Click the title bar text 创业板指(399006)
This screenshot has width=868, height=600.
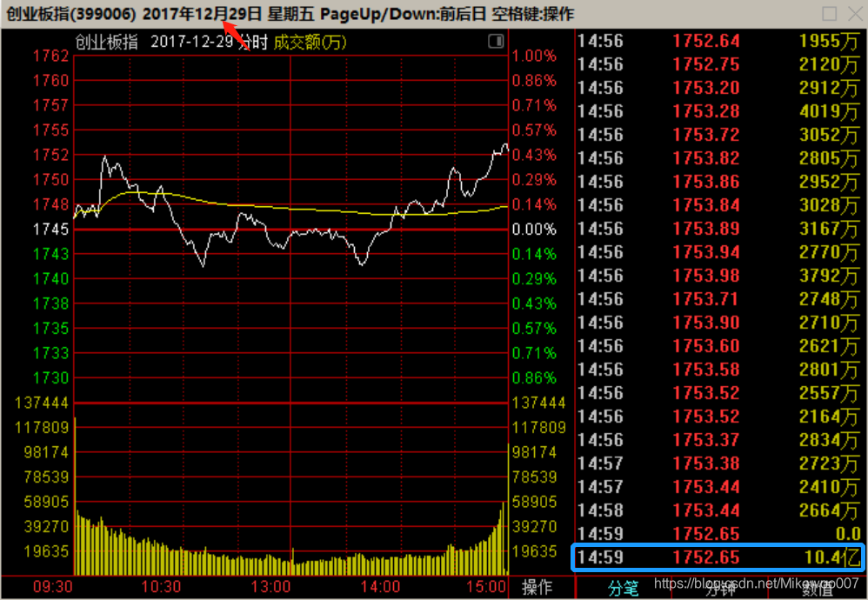coord(70,14)
